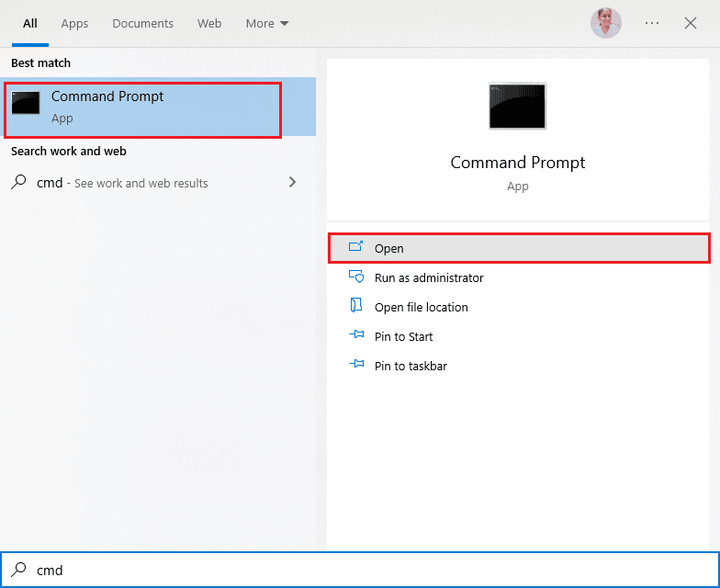The image size is (720, 588).
Task: Click the Run as administrator shield icon
Action: pos(356,277)
